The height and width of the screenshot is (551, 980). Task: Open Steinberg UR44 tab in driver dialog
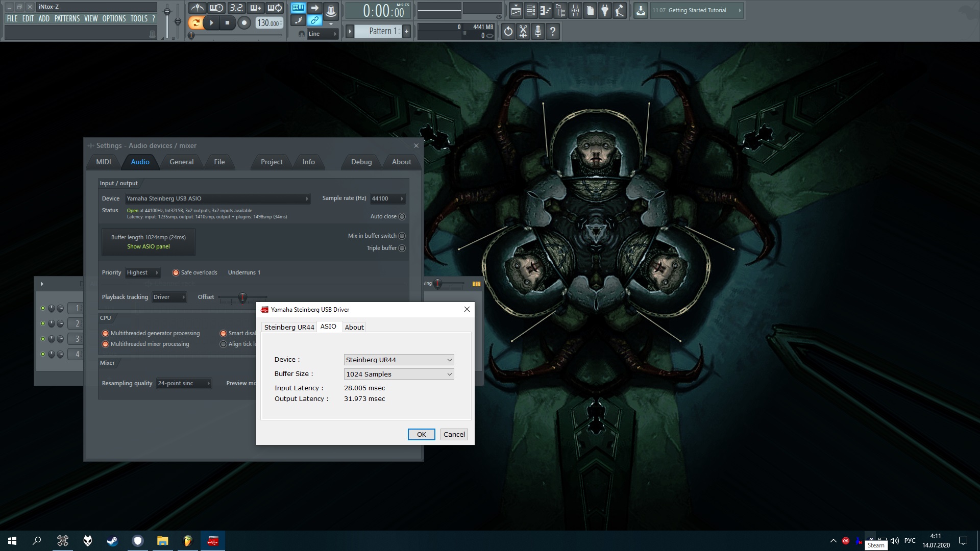point(289,327)
